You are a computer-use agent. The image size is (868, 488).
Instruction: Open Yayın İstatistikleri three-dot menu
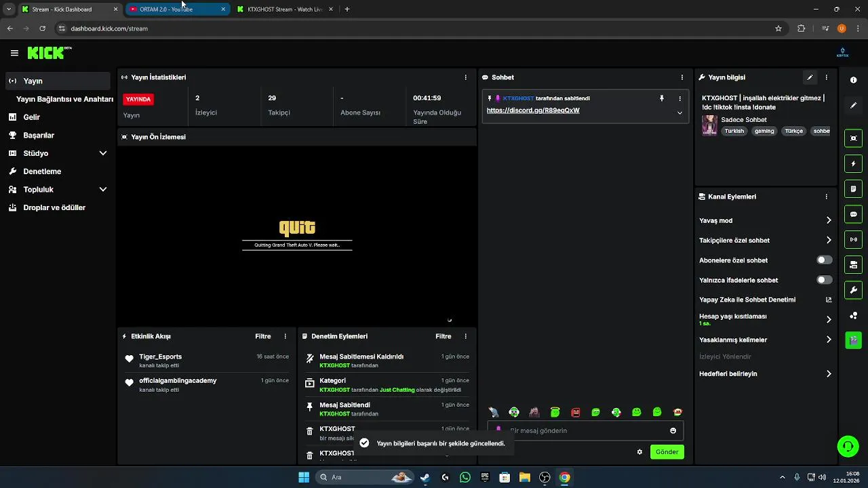pyautogui.click(x=465, y=77)
